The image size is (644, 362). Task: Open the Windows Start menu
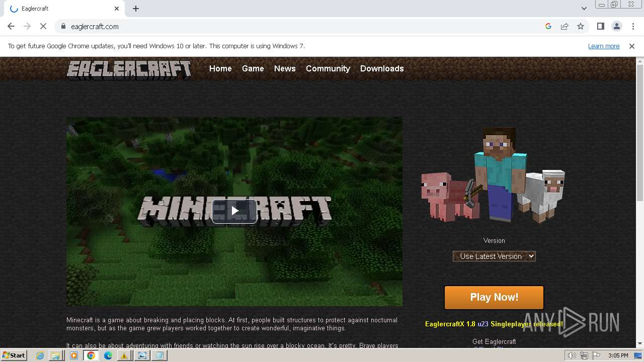14,355
